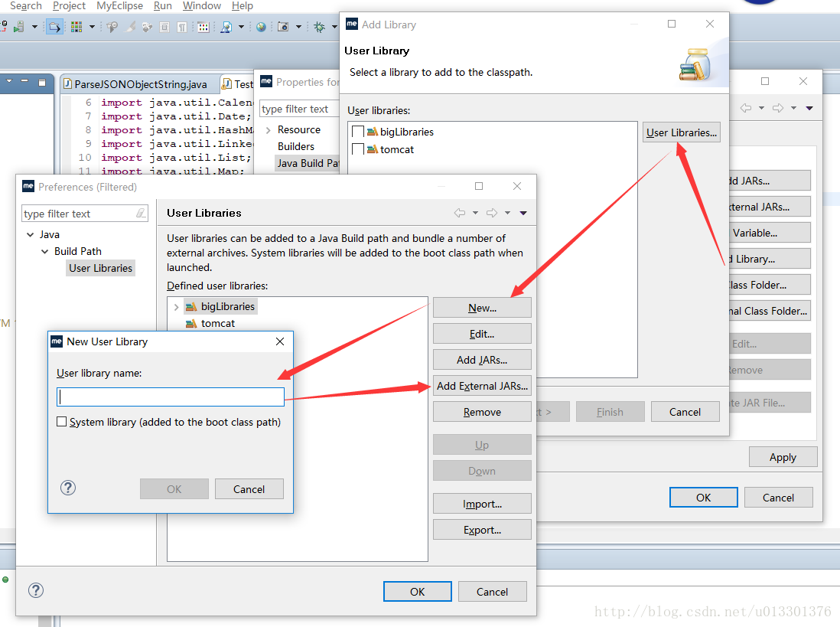The height and width of the screenshot is (627, 840).
Task: Open the Project menu
Action: pyautogui.click(x=69, y=6)
